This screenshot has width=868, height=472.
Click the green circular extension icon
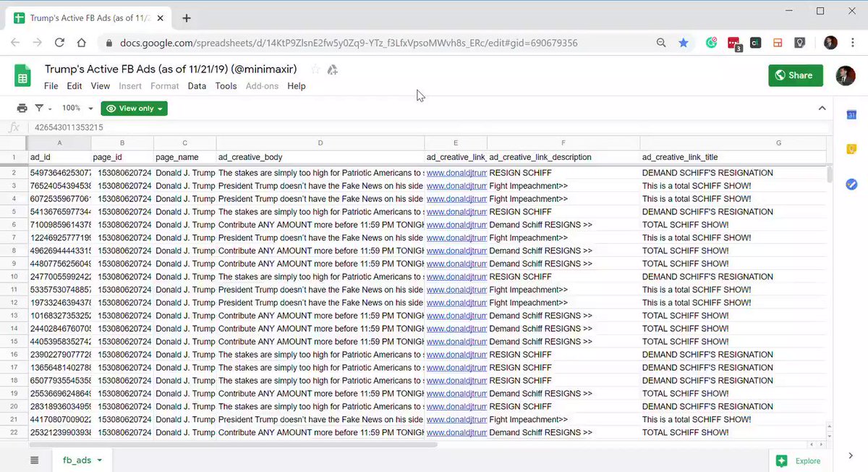(x=712, y=43)
